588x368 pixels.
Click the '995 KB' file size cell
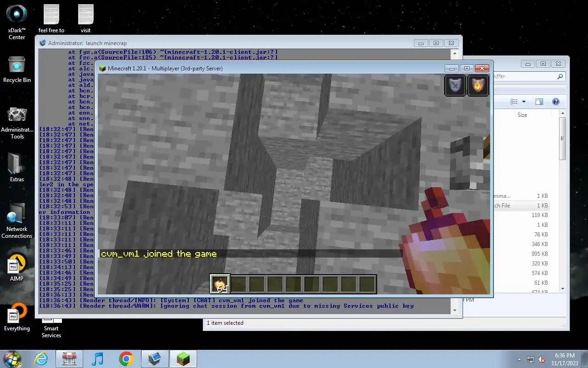pyautogui.click(x=539, y=253)
